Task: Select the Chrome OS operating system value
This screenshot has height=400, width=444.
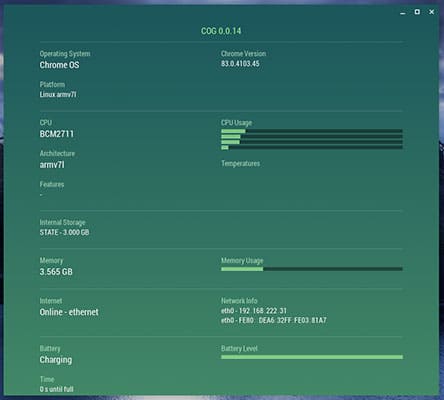Action: 59,65
